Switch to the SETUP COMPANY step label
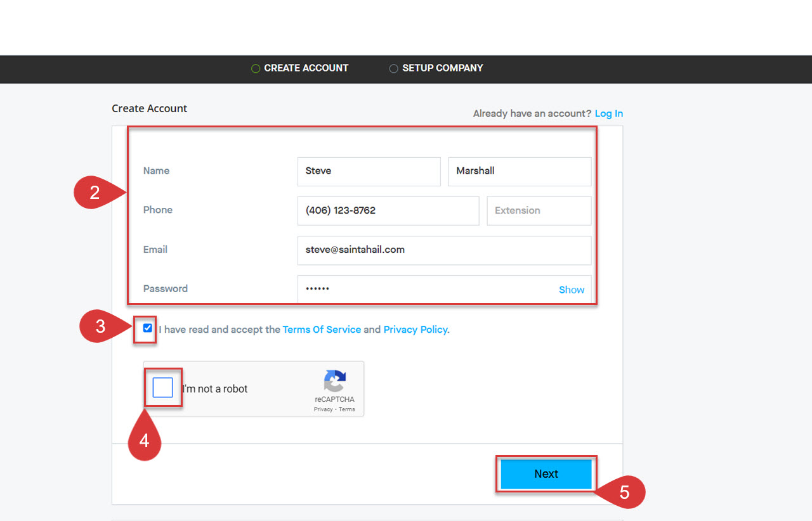 point(442,68)
